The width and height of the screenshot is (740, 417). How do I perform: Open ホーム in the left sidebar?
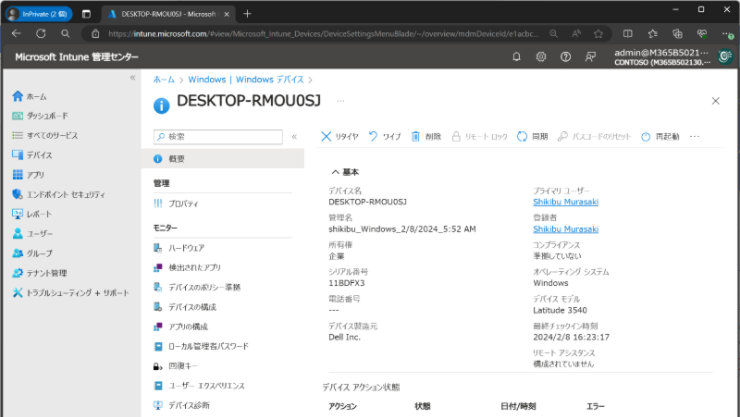click(29, 96)
